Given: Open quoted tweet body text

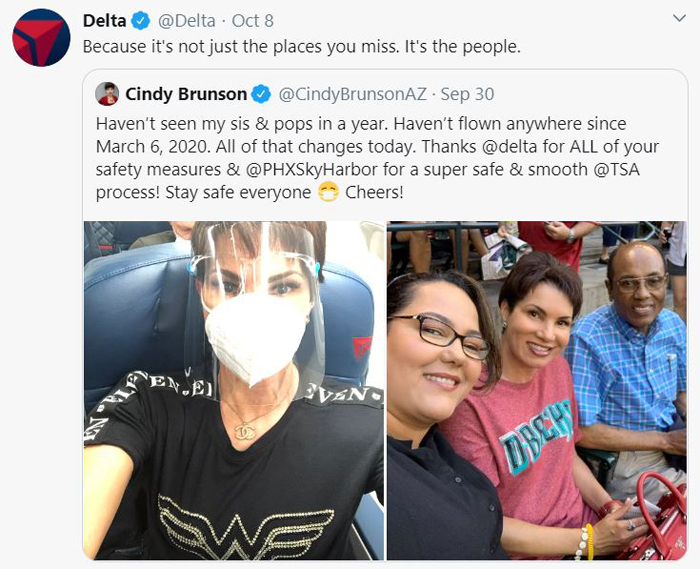Looking at the screenshot, I should pyautogui.click(x=377, y=158).
